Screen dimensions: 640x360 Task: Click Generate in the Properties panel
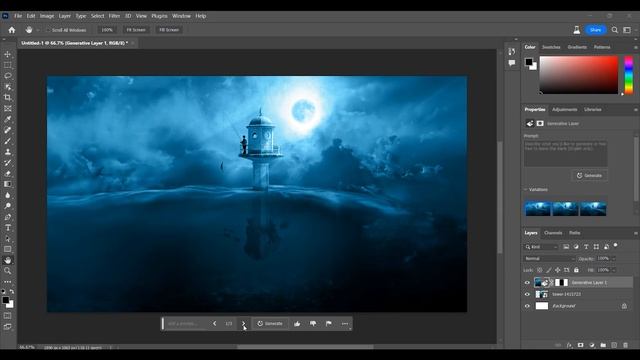pos(589,176)
